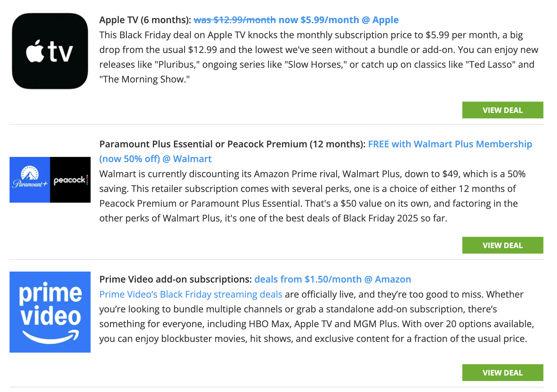This screenshot has width=557, height=392.
Task: Click the Apple TV deal description paragraph
Action: [x=318, y=57]
